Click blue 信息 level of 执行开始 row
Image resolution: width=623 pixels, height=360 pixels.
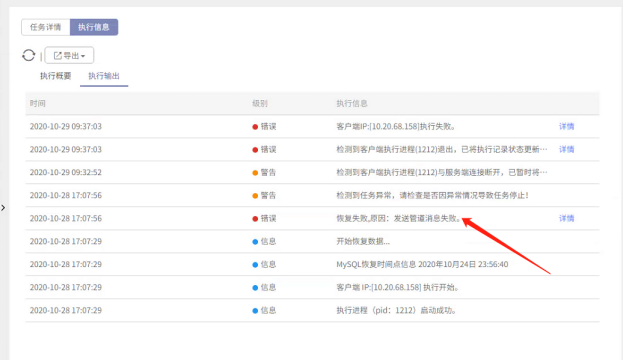coord(264,287)
